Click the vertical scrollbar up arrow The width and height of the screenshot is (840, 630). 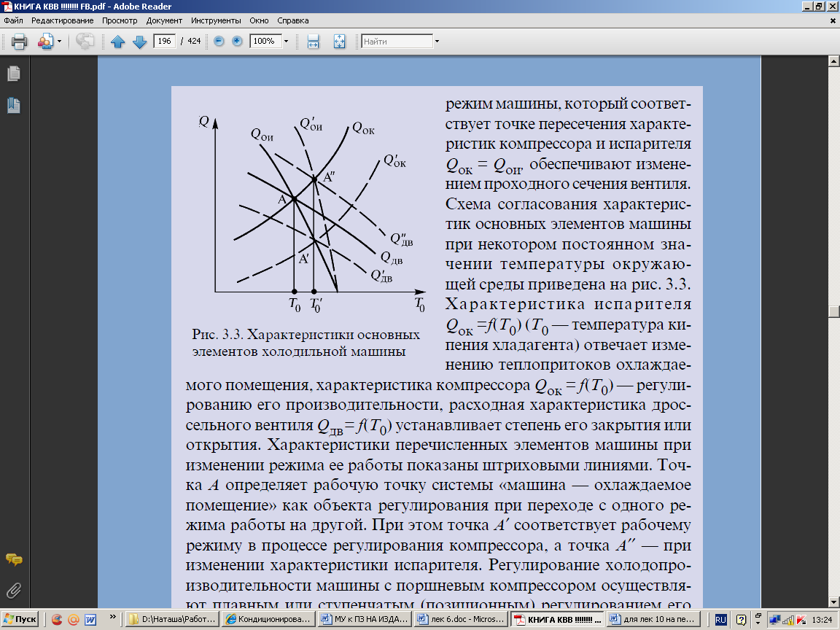tap(833, 61)
